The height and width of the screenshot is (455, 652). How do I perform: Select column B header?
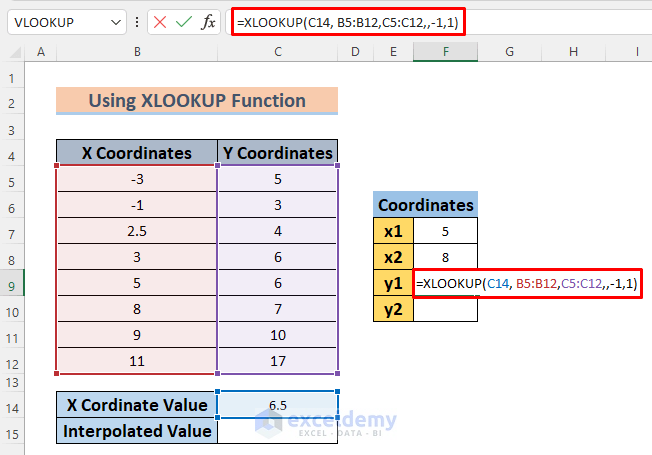(x=137, y=52)
